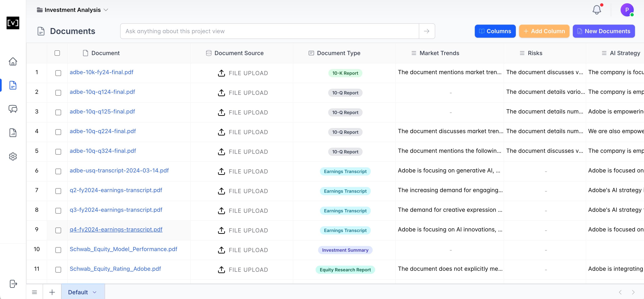Open the Home page from sidebar
This screenshot has height=299, width=644.
tap(13, 61)
